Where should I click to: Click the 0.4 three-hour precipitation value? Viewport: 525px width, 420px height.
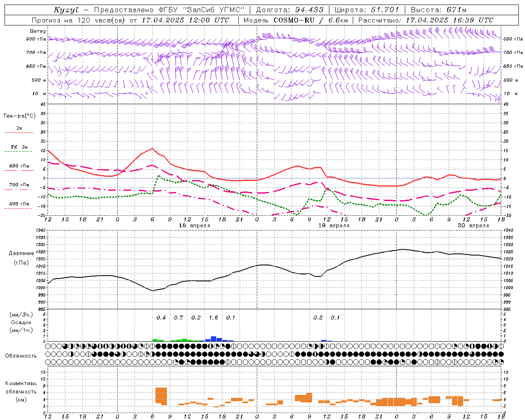161,317
